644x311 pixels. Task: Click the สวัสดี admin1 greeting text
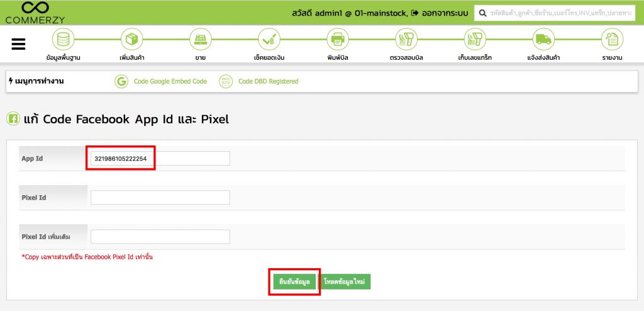click(350, 13)
